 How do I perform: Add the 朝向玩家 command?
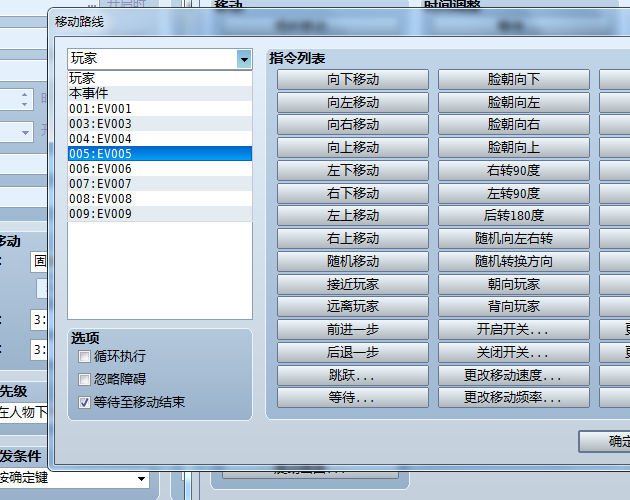click(514, 284)
